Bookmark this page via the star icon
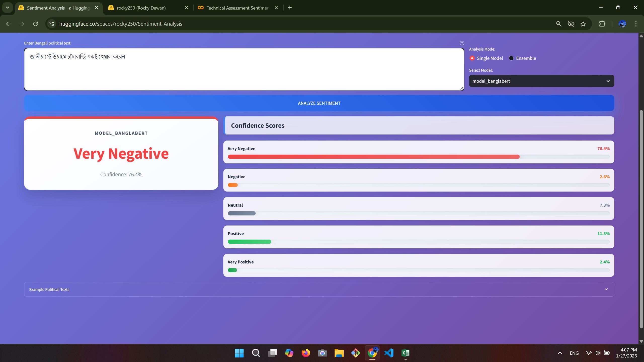The width and height of the screenshot is (644, 362). click(583, 24)
